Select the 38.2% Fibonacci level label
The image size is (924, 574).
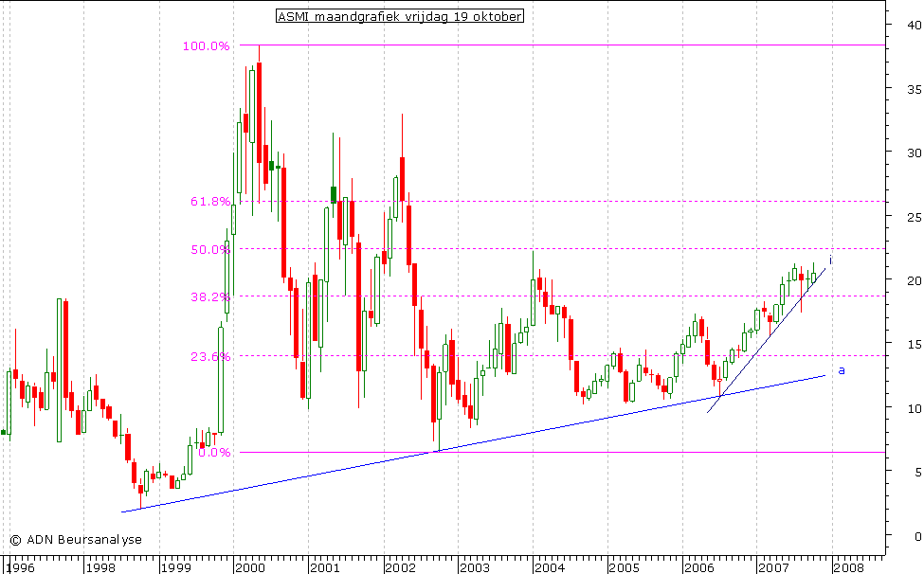pyautogui.click(x=210, y=296)
